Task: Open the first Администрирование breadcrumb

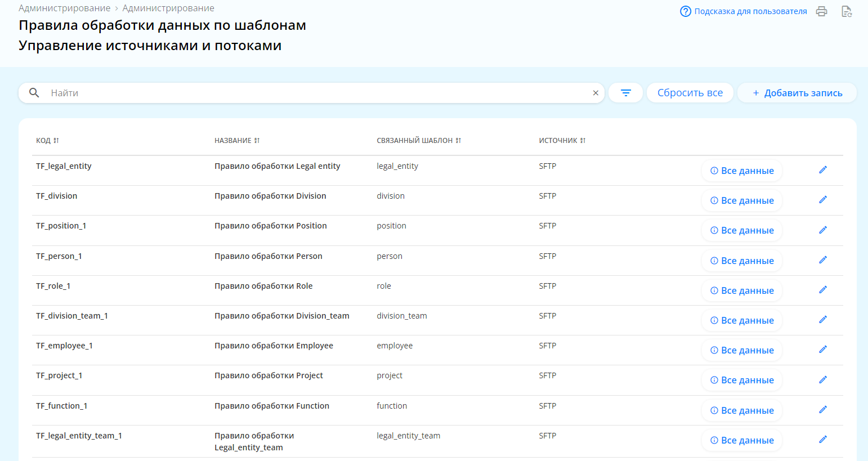Action: point(64,8)
